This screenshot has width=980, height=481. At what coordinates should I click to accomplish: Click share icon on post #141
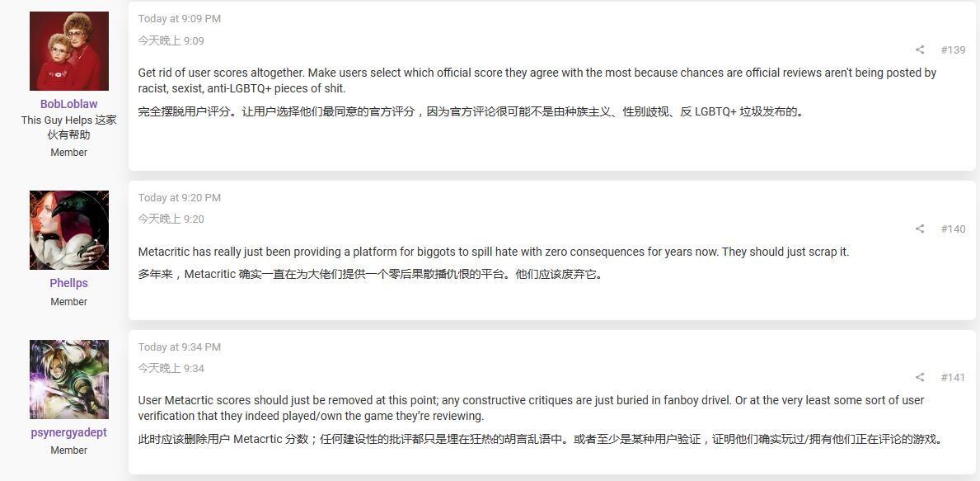coord(919,377)
